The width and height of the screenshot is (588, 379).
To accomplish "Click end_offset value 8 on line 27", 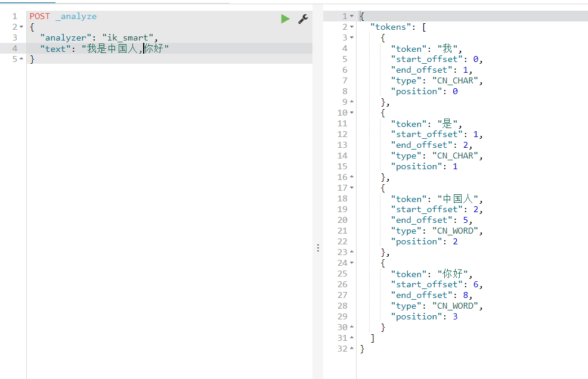I will (465, 295).
